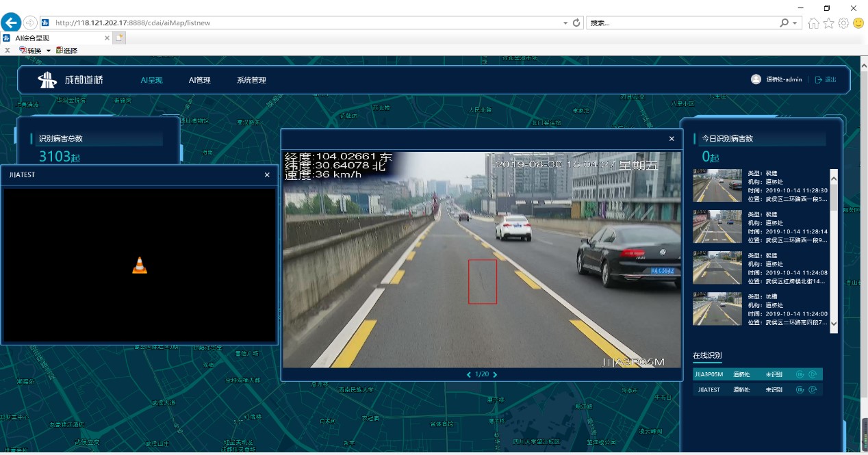Select the AI呈现 menu tab
This screenshot has height=455, width=868.
click(x=151, y=80)
